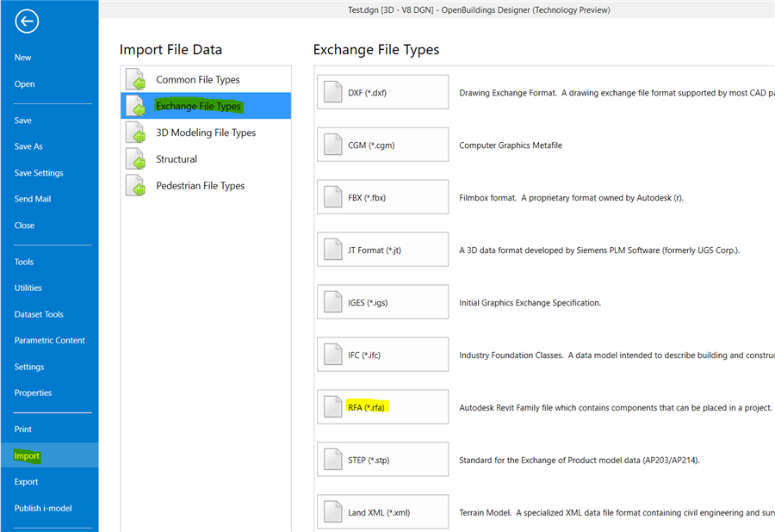The height and width of the screenshot is (532, 775).
Task: Click the 3D Modeling File Types icon
Action: [135, 133]
